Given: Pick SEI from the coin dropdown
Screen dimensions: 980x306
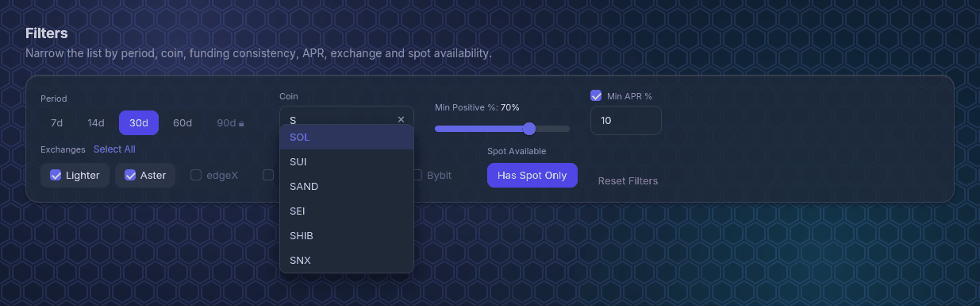Looking at the screenshot, I should 347,211.
